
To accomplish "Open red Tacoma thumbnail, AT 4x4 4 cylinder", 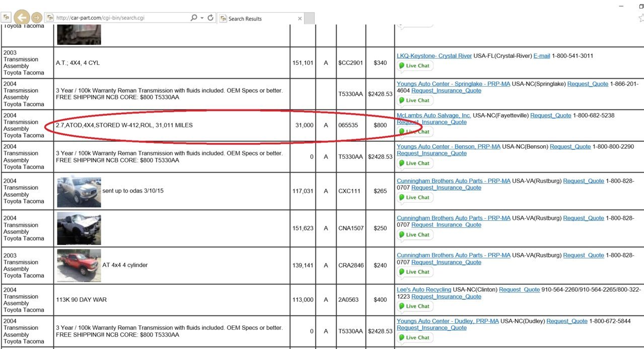I will [x=79, y=266].
